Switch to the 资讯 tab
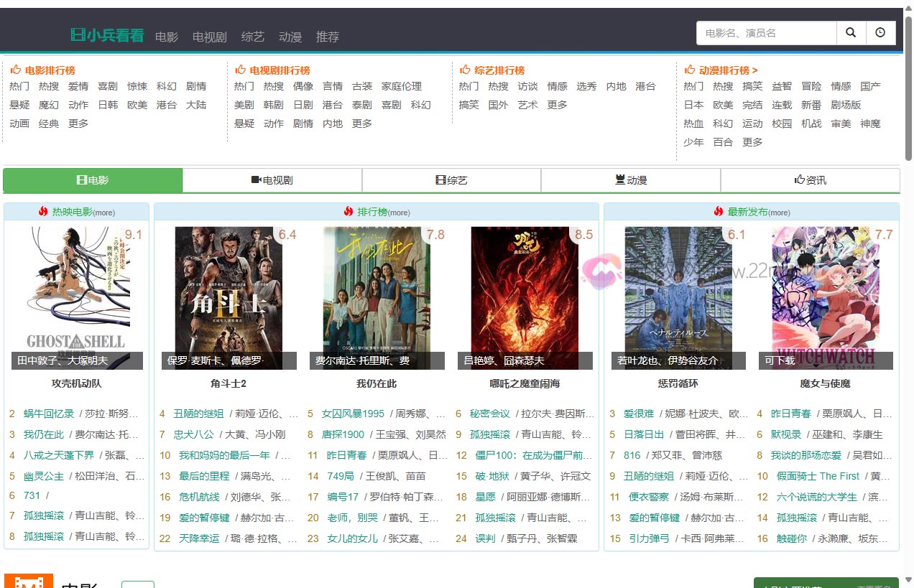This screenshot has width=914, height=588. (x=810, y=180)
